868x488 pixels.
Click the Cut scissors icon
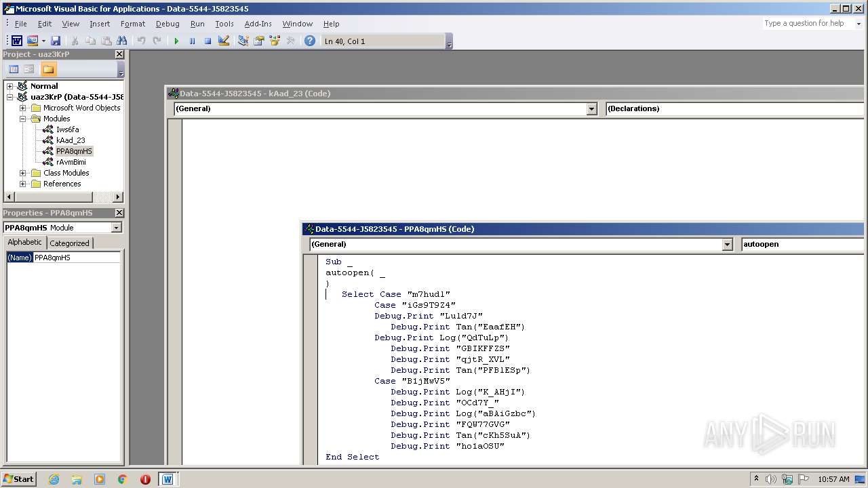(x=75, y=41)
